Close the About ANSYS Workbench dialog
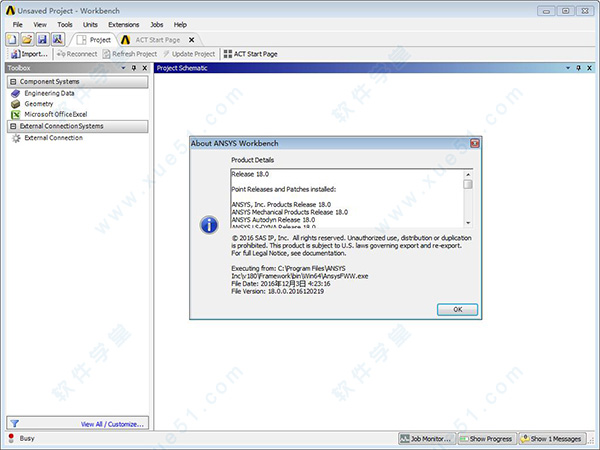 tap(474, 143)
